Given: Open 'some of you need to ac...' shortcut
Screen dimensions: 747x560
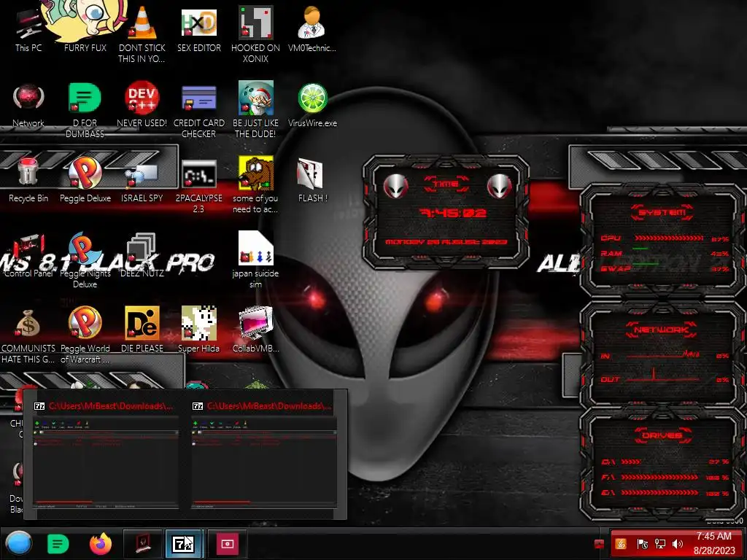Looking at the screenshot, I should pos(255,184).
